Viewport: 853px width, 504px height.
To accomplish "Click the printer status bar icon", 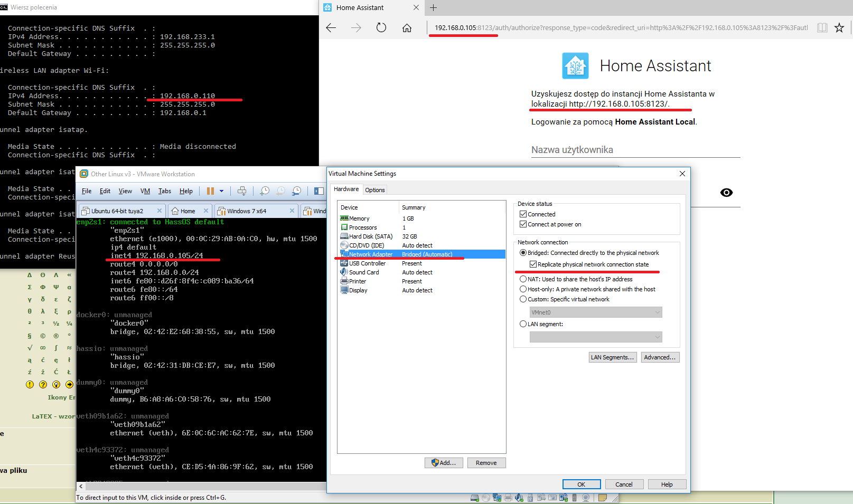I will (x=508, y=498).
